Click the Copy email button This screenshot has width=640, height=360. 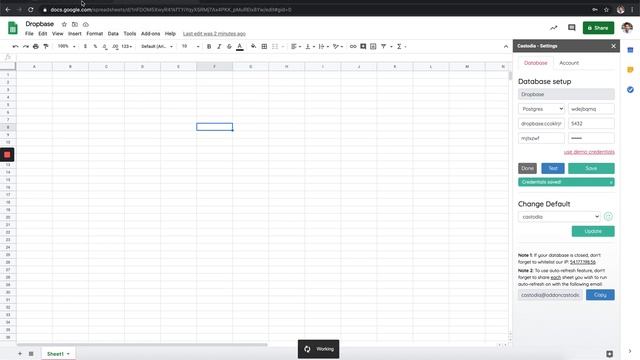pos(600,295)
